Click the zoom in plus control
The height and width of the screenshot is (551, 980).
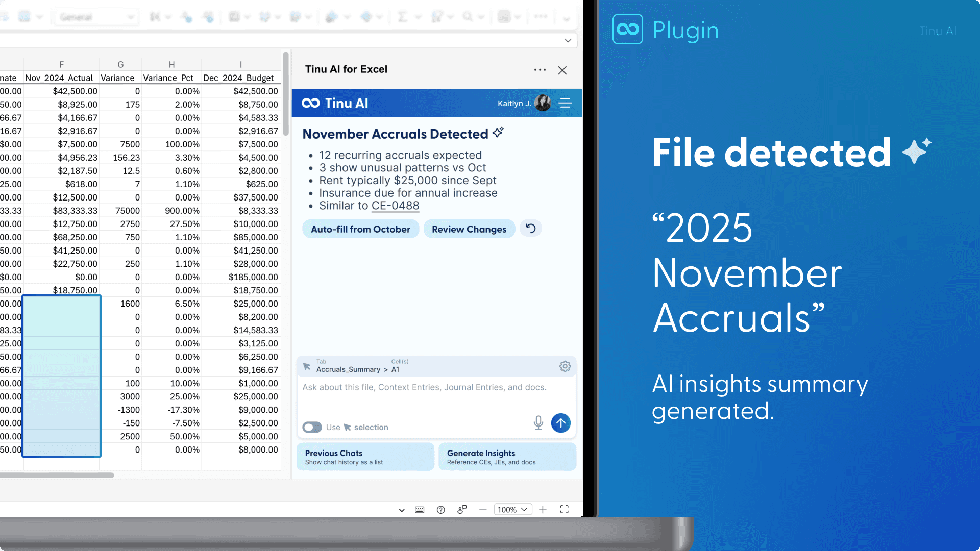click(543, 510)
